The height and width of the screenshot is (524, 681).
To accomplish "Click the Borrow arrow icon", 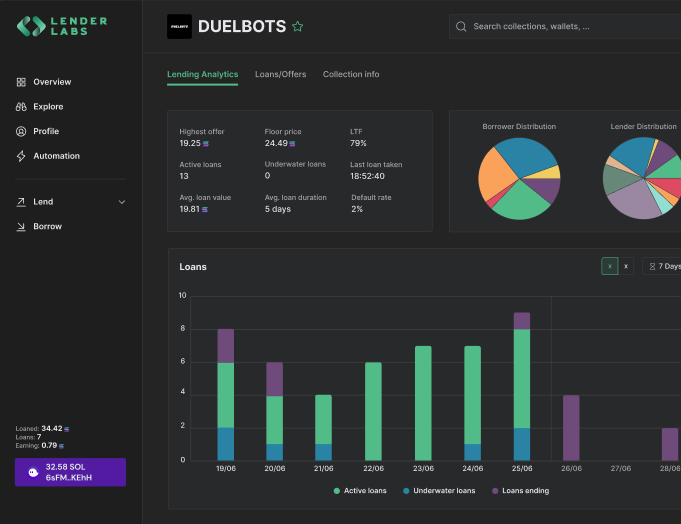I will (x=22, y=227).
